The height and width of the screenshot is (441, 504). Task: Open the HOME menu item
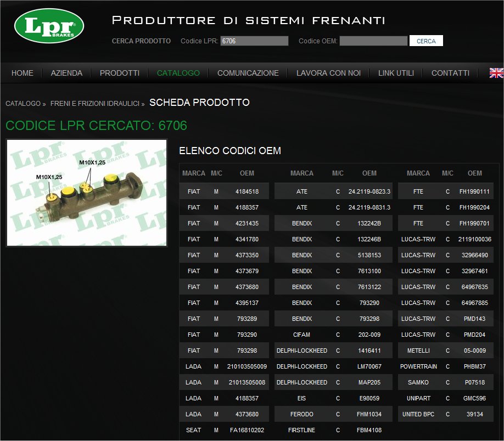tap(22, 73)
